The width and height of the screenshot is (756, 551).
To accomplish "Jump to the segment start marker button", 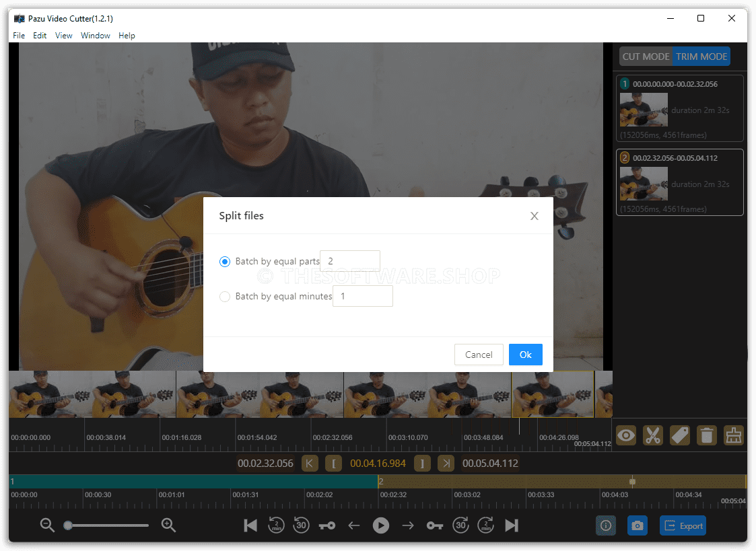I will pyautogui.click(x=310, y=464).
